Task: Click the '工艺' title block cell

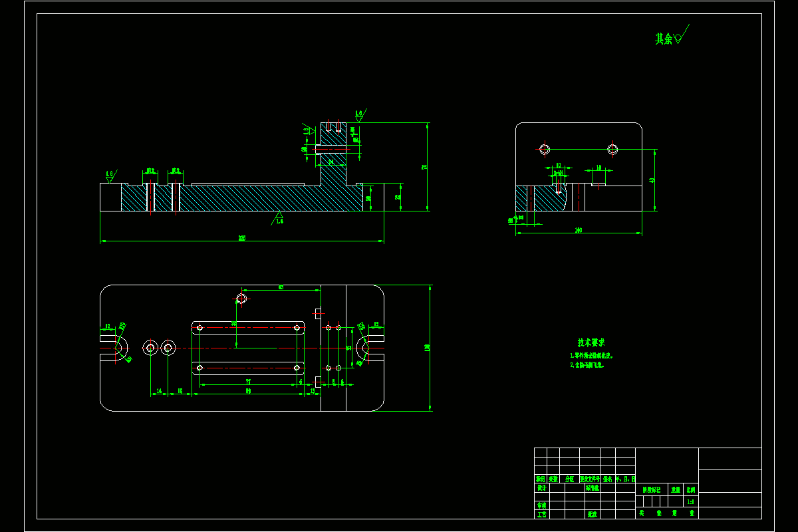Action: (x=541, y=514)
